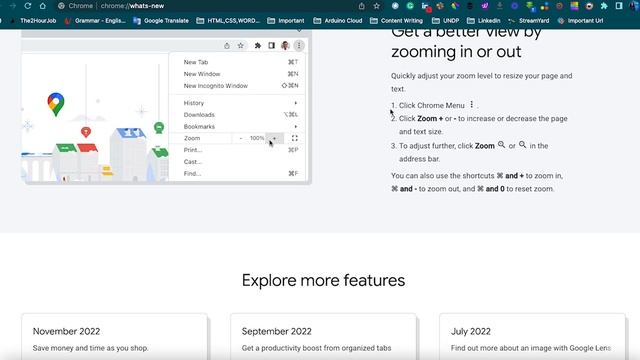Focus the chrome://whats-new address bar
This screenshot has width=640, height=360.
tap(132, 6)
